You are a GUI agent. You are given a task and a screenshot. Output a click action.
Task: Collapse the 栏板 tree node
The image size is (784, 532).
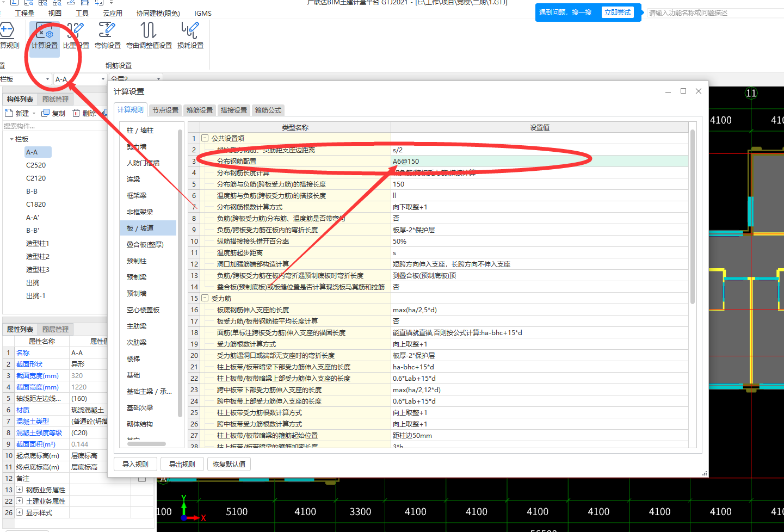coord(11,139)
